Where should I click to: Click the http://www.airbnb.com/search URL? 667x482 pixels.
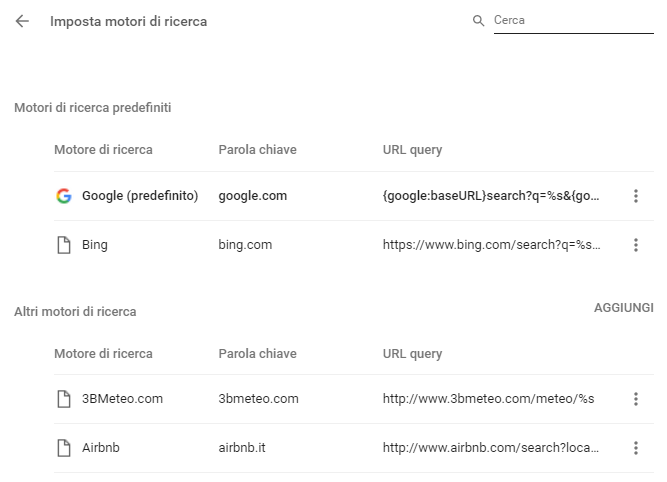click(491, 448)
